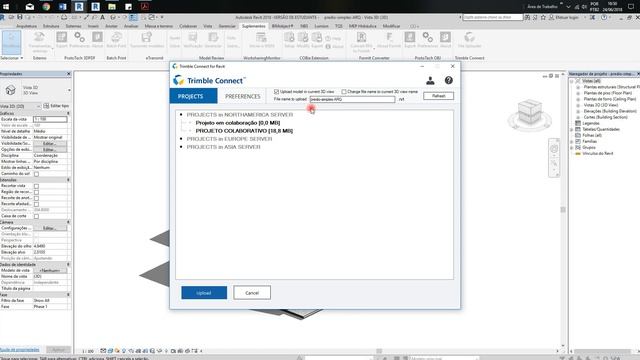Toggle the Recorte afastado checkbox
The image size is (640, 360).
pyautogui.click(x=36, y=204)
